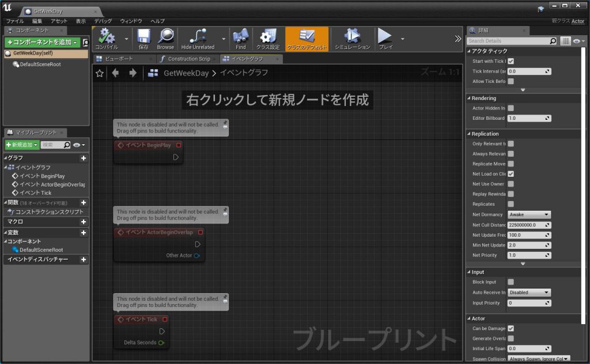Image resolution: width=590 pixels, height=364 pixels.
Task: Select イベント Tick in My Blueprint list
Action: [x=35, y=193]
